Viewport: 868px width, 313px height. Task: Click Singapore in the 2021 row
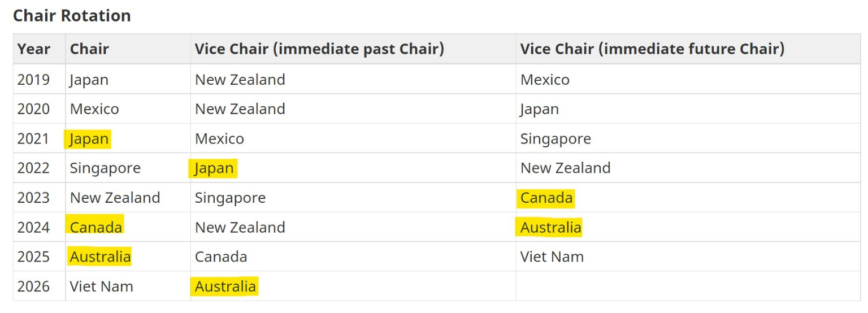tap(555, 138)
